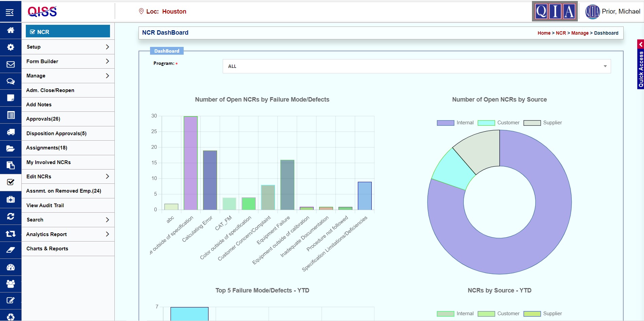Open the folder icon in the sidebar
Screen dimensions: 644x321
pyautogui.click(x=10, y=148)
